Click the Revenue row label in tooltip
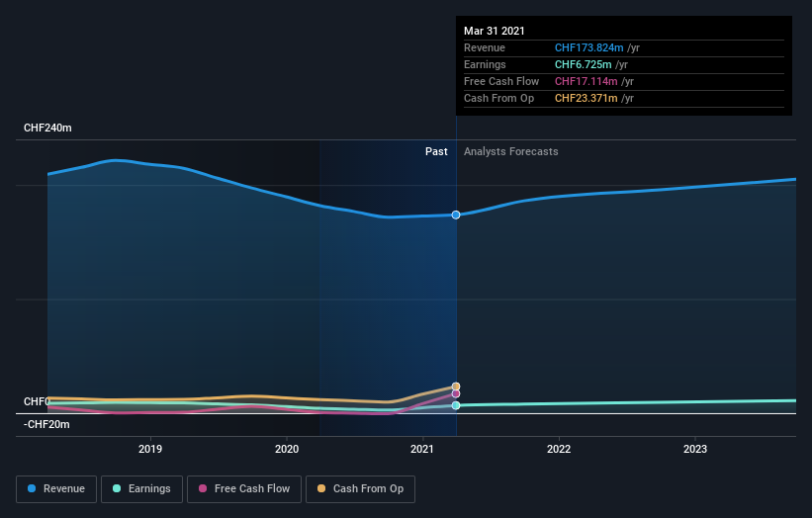 pyautogui.click(x=485, y=47)
